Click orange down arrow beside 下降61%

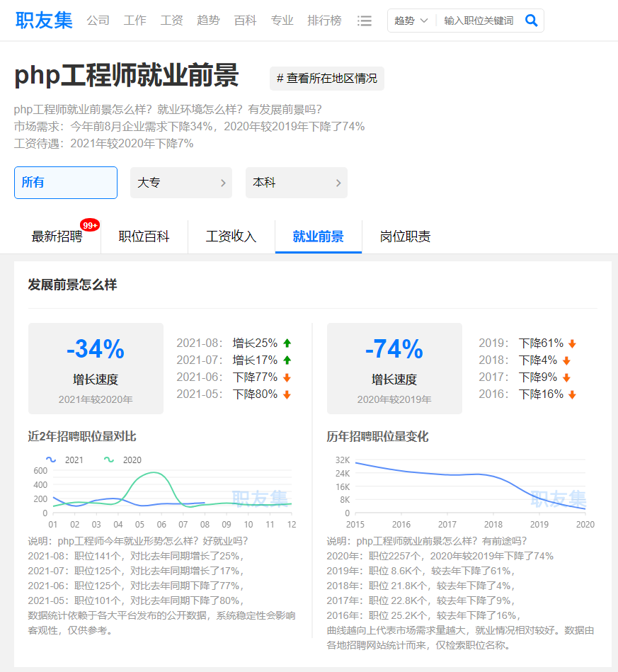click(x=572, y=343)
